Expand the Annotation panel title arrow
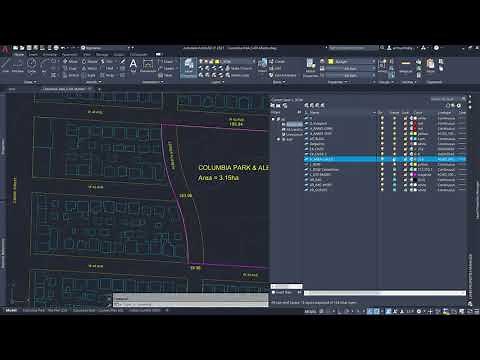Screen dimensions: 480x360 (162, 82)
